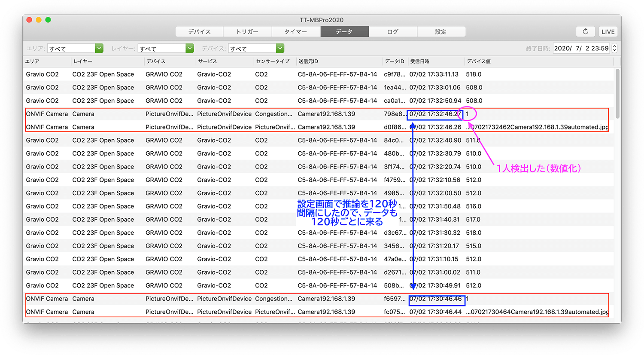Select row with data ID d3c67...
The height and width of the screenshot is (355, 644).
click(319, 233)
